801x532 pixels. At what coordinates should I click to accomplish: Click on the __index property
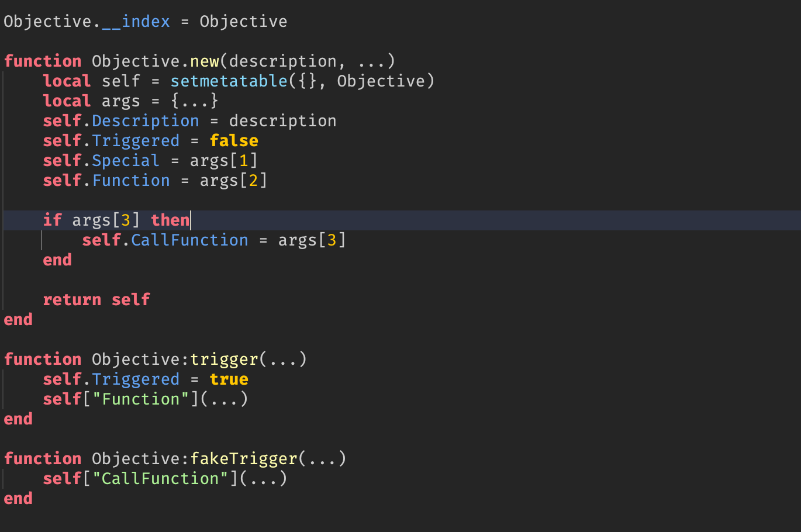point(136,22)
